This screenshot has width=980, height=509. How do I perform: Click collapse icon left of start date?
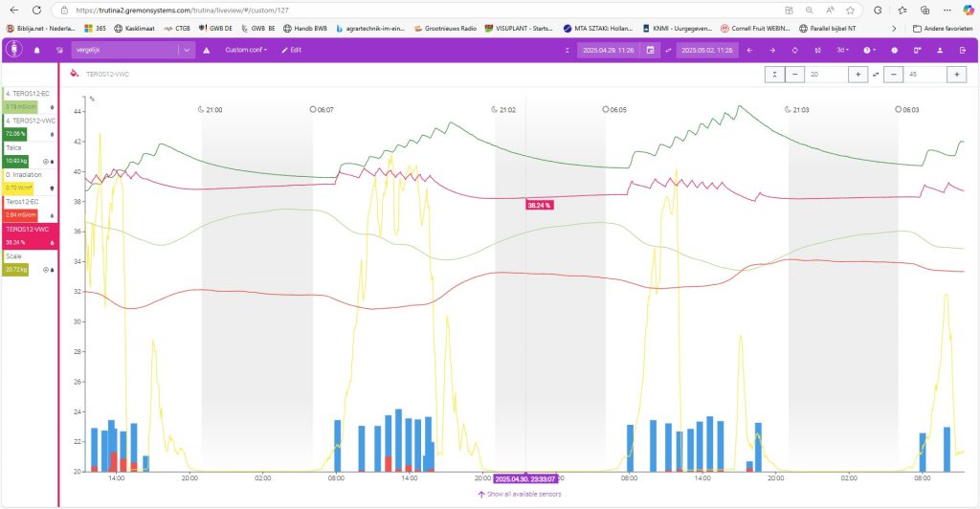pos(567,50)
